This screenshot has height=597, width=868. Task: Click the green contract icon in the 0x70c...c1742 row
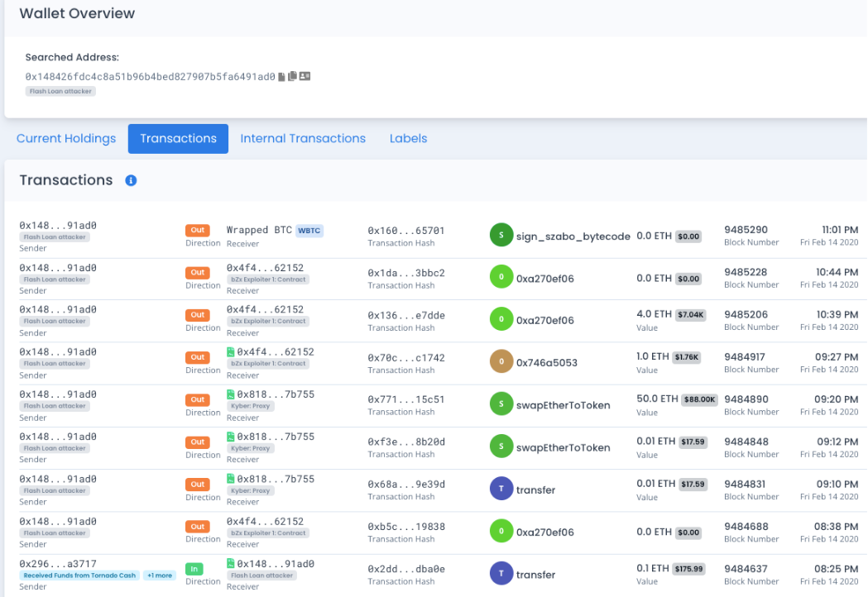pyautogui.click(x=231, y=352)
